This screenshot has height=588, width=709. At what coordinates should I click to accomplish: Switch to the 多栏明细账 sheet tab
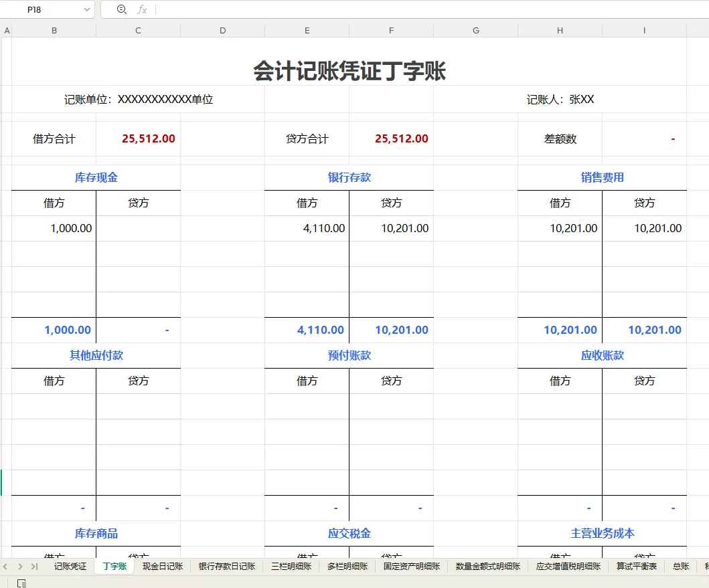pyautogui.click(x=347, y=567)
